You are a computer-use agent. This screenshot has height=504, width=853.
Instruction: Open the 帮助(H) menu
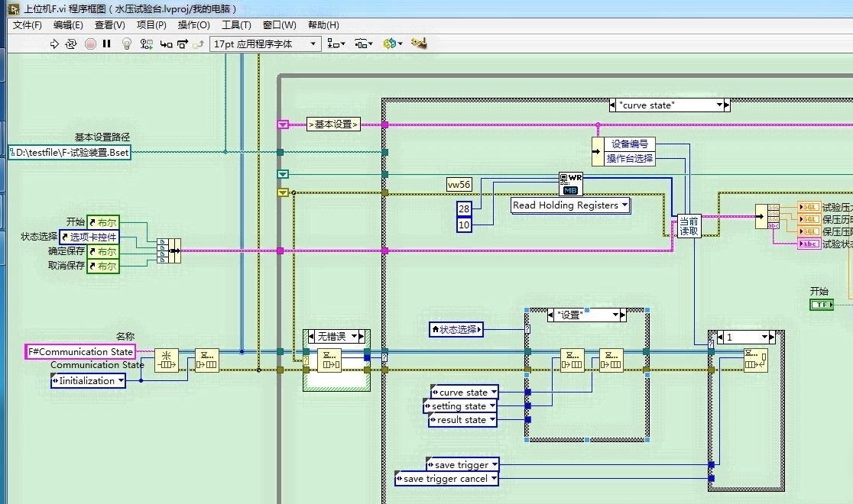pos(323,25)
